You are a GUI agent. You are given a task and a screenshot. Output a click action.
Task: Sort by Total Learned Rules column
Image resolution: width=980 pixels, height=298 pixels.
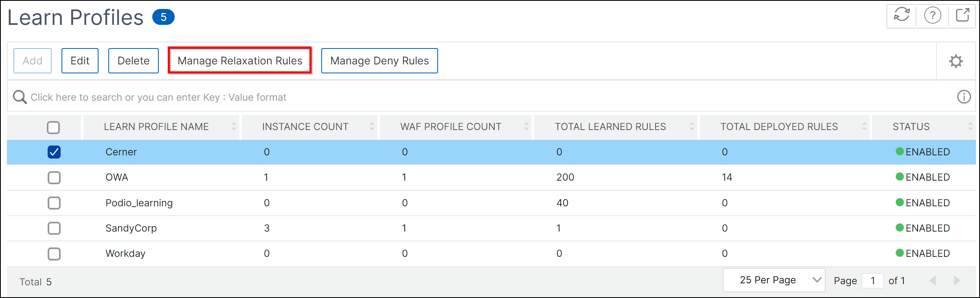coord(610,127)
